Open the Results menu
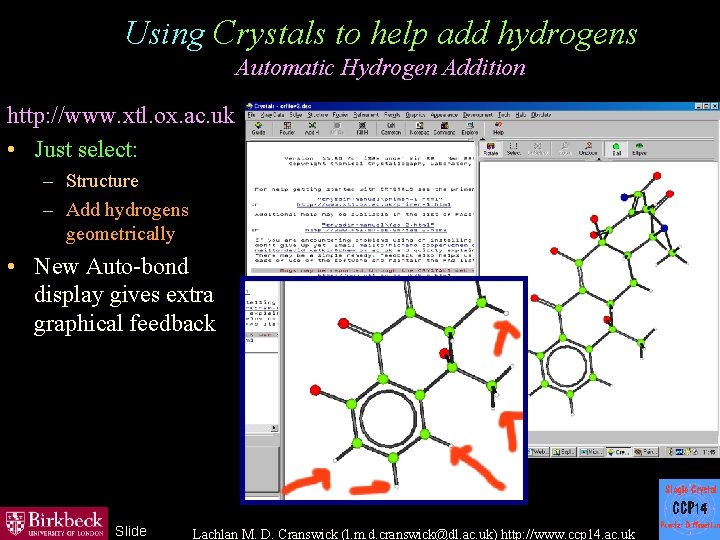 [x=392, y=115]
